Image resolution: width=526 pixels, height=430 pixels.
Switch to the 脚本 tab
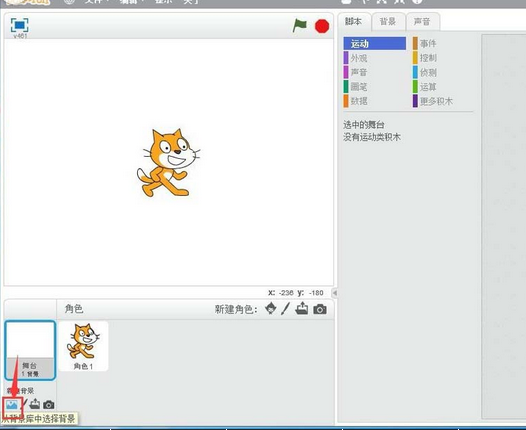354,22
